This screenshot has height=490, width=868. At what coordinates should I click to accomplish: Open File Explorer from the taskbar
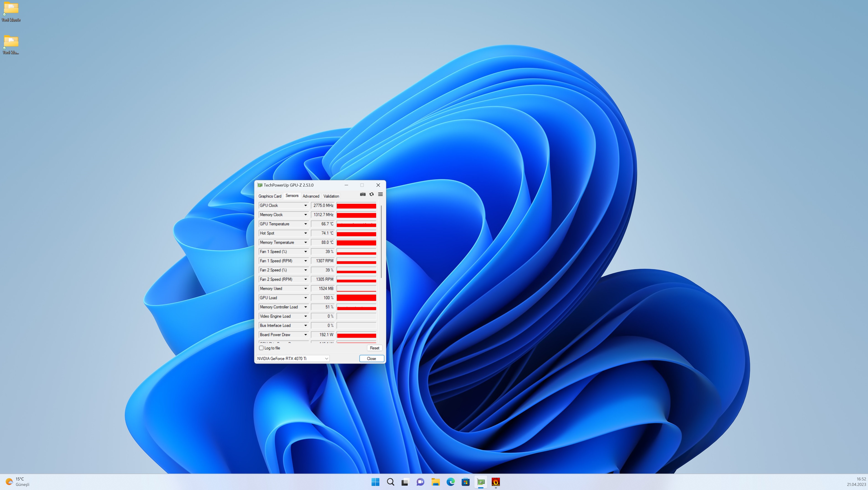tap(435, 482)
